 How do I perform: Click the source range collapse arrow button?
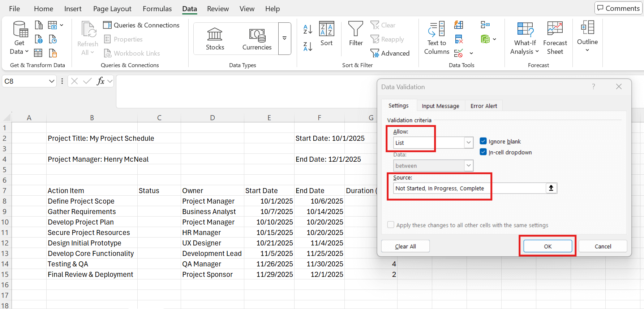[551, 188]
